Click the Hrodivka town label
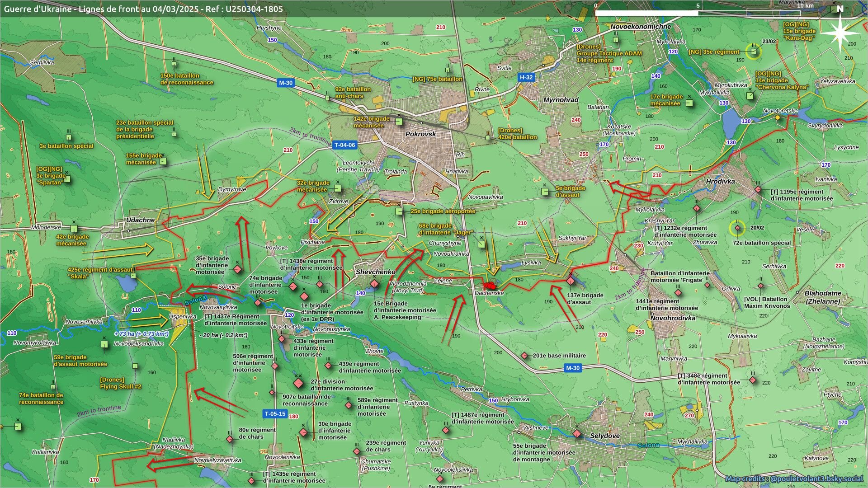Image resolution: width=868 pixels, height=488 pixels. point(721,181)
